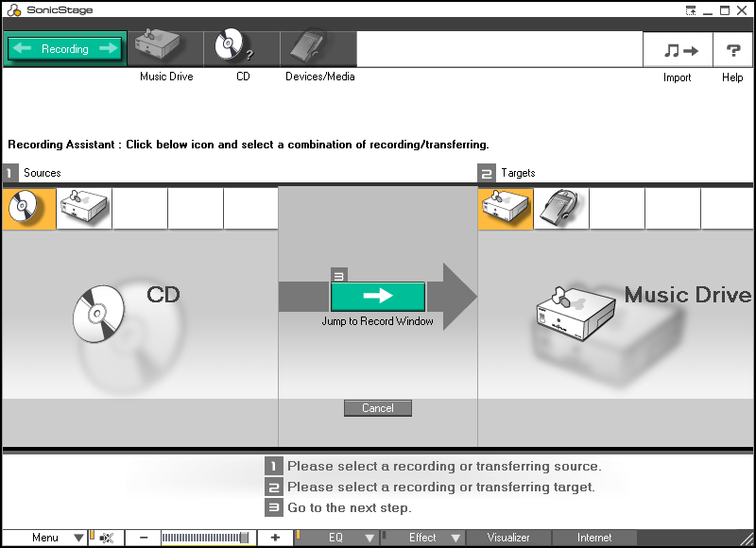Viewport: 756px width, 548px height.
Task: Maximize the SonicStage window
Action: [725, 10]
